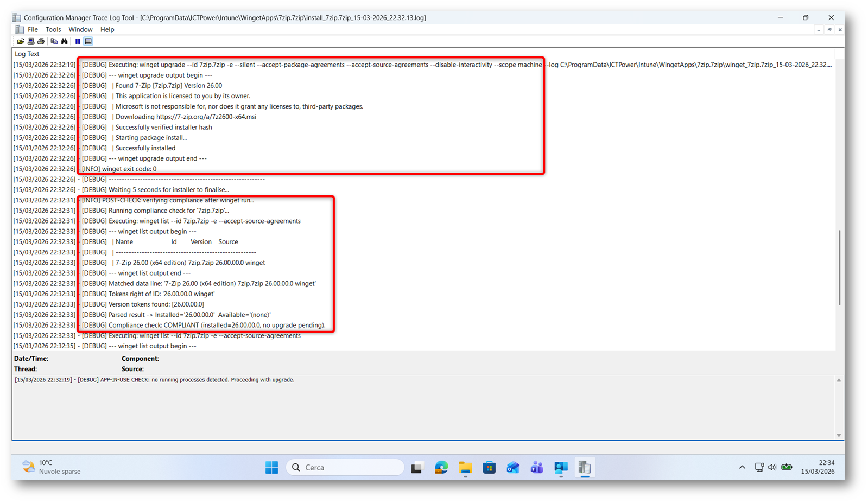Click the Cerca taskbar search box
The image size is (868, 503).
(345, 467)
